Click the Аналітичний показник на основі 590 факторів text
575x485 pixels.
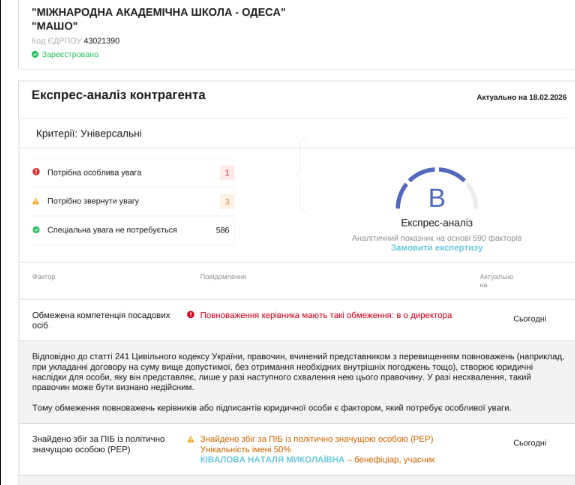tap(436, 238)
